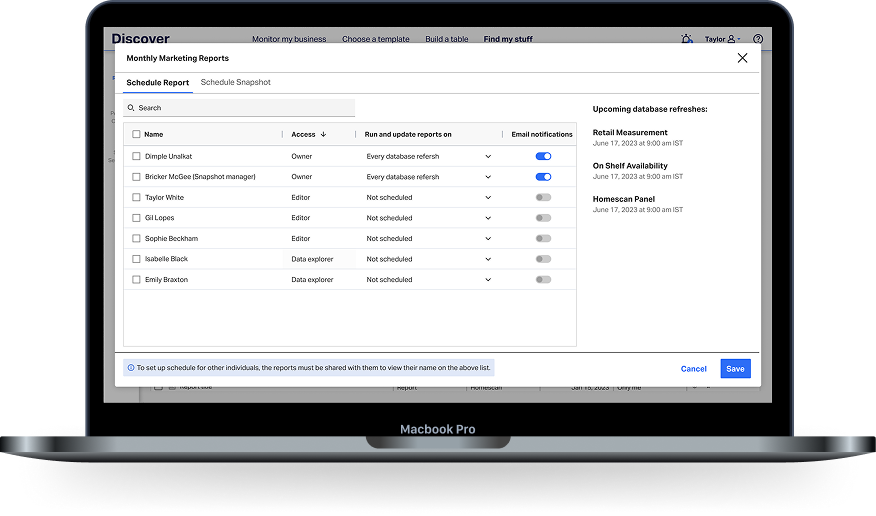This screenshot has width=876, height=516.
Task: Tick the select-all checkbox beside Name
Action: point(136,134)
